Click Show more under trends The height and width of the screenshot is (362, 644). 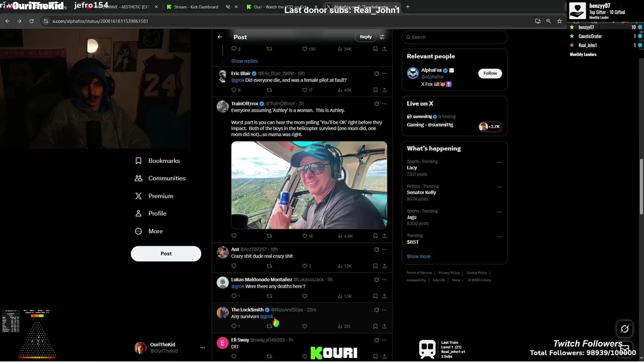pos(419,256)
